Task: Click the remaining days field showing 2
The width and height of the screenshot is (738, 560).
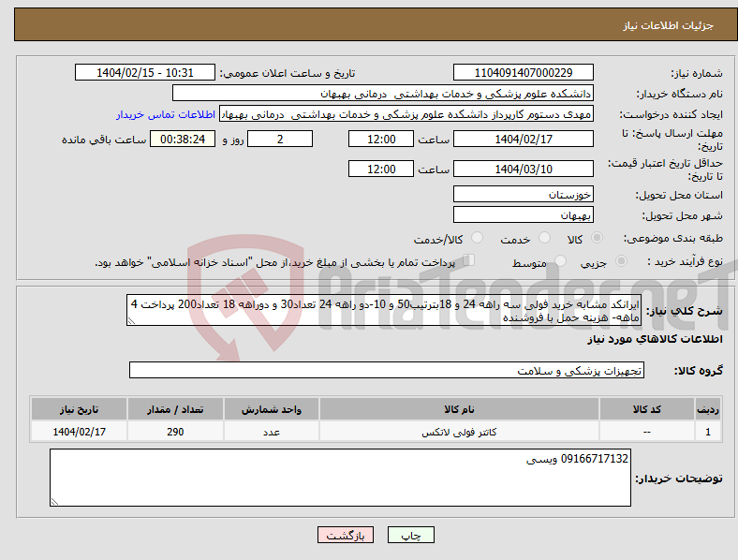Action: (x=280, y=140)
